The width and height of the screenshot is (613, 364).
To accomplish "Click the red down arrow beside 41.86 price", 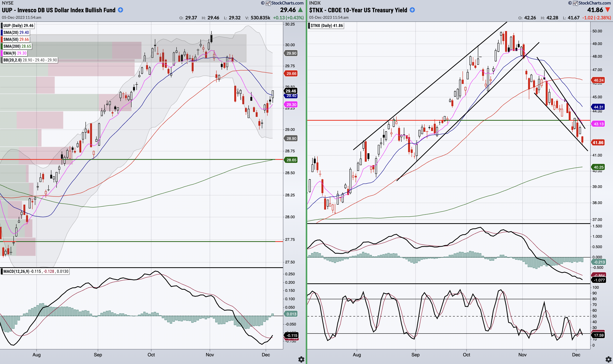I will [x=608, y=10].
